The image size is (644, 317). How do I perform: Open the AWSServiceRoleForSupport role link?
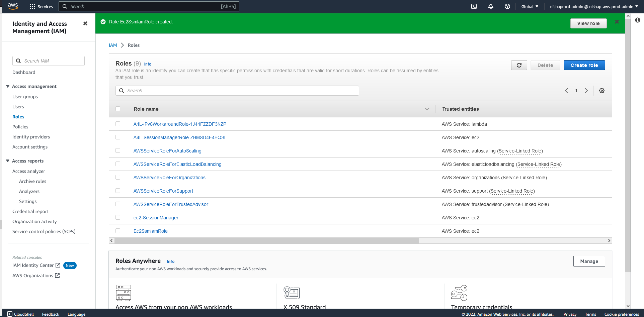tap(163, 191)
